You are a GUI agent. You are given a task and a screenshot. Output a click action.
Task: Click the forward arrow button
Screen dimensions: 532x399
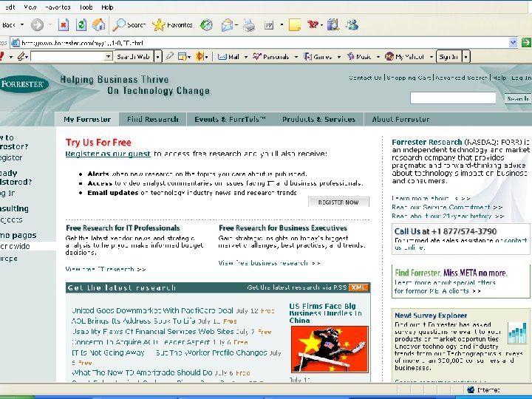(38, 25)
